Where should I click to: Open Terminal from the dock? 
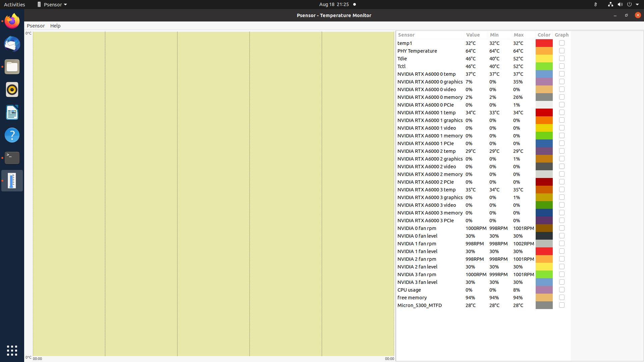click(x=12, y=158)
